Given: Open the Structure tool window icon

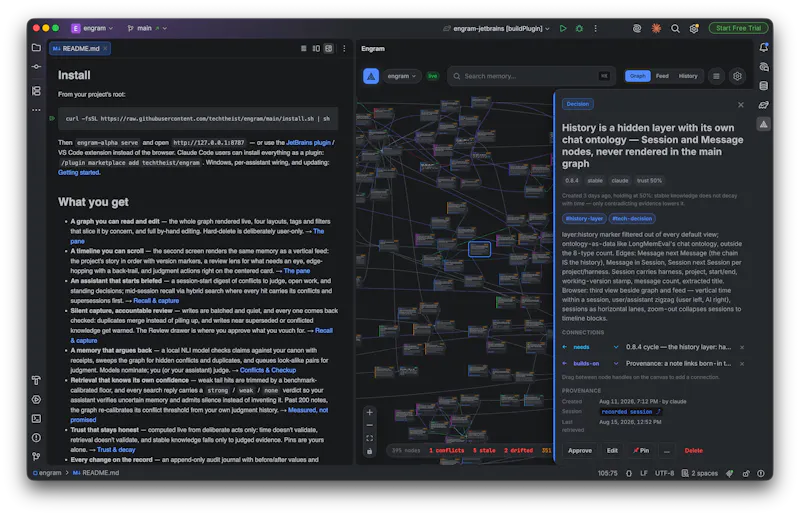Looking at the screenshot, I should [36, 91].
